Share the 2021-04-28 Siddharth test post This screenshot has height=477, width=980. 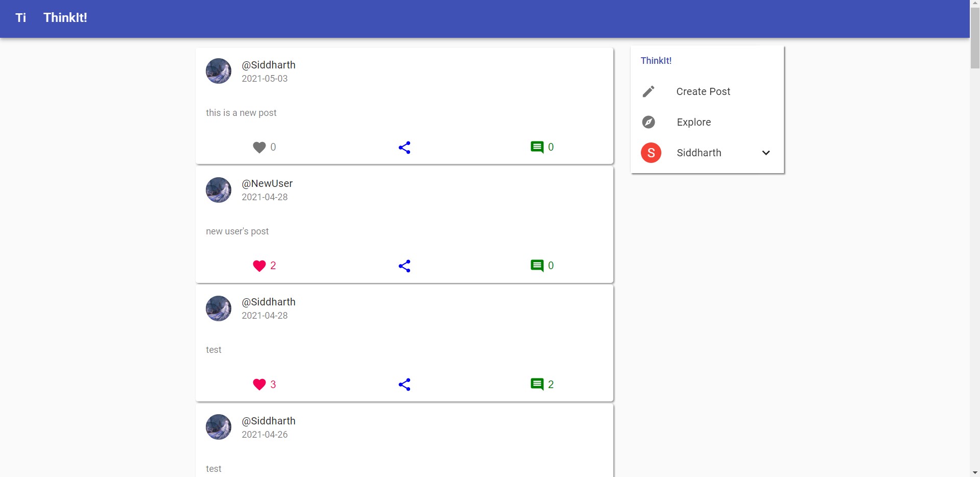tap(404, 385)
